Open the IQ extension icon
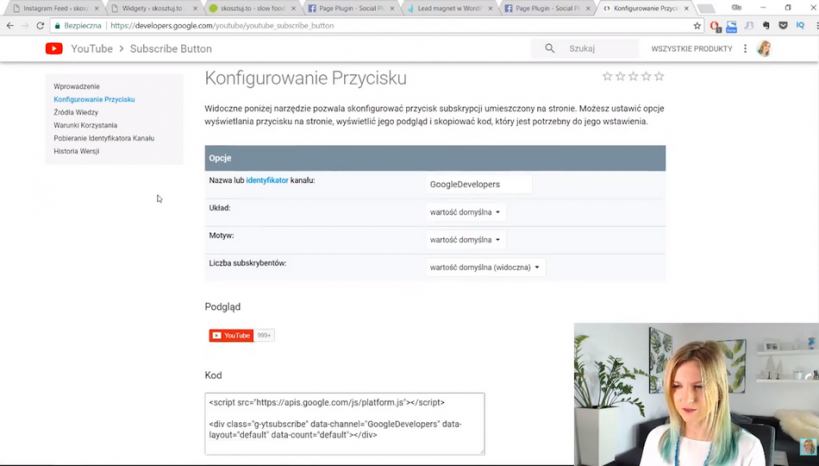 pyautogui.click(x=800, y=26)
